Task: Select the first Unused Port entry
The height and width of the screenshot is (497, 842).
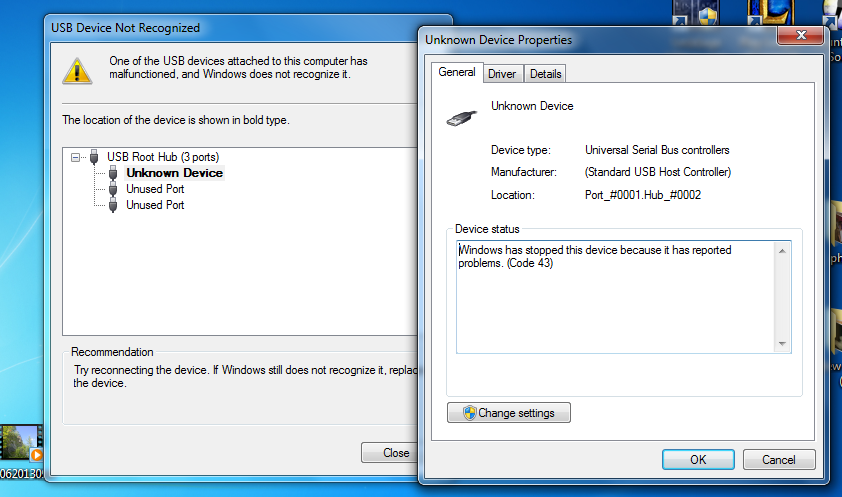Action: tap(155, 189)
